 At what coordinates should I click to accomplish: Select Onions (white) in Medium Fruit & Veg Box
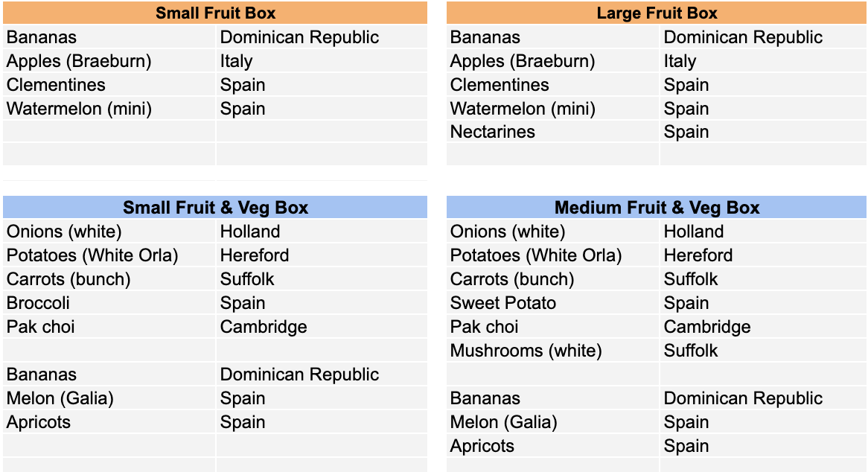pos(552,232)
